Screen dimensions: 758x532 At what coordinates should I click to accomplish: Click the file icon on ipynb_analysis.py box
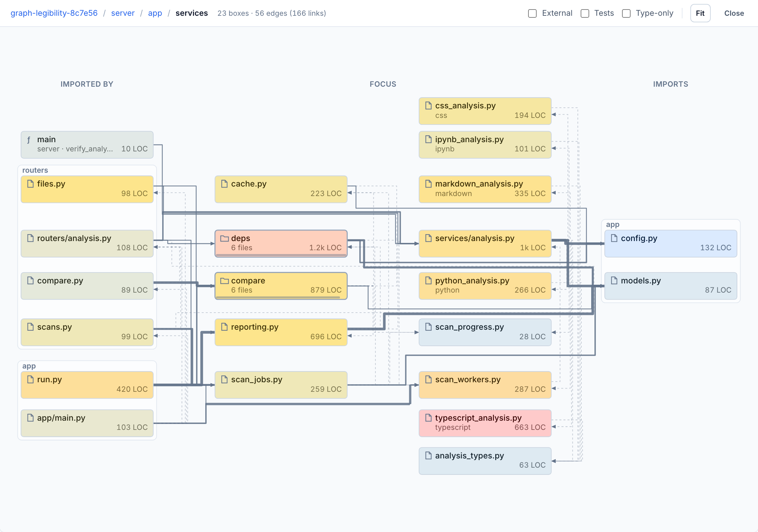(428, 139)
